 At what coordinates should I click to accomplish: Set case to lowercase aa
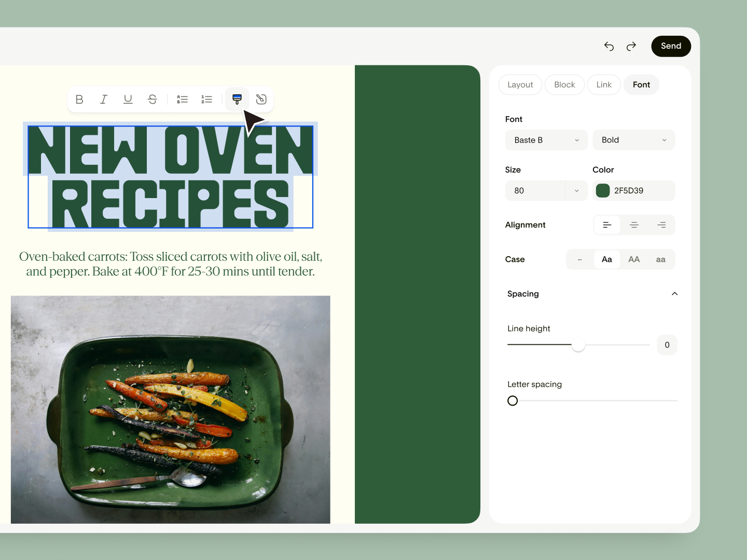point(661,259)
